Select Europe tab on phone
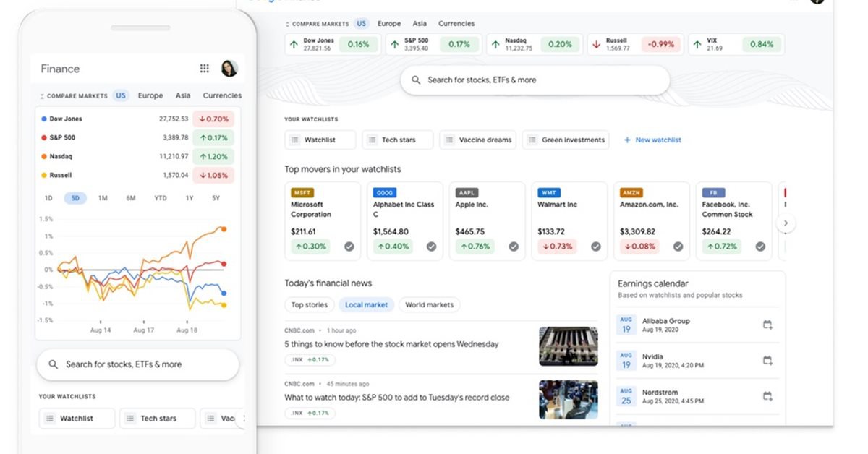868x454 pixels. tap(150, 95)
